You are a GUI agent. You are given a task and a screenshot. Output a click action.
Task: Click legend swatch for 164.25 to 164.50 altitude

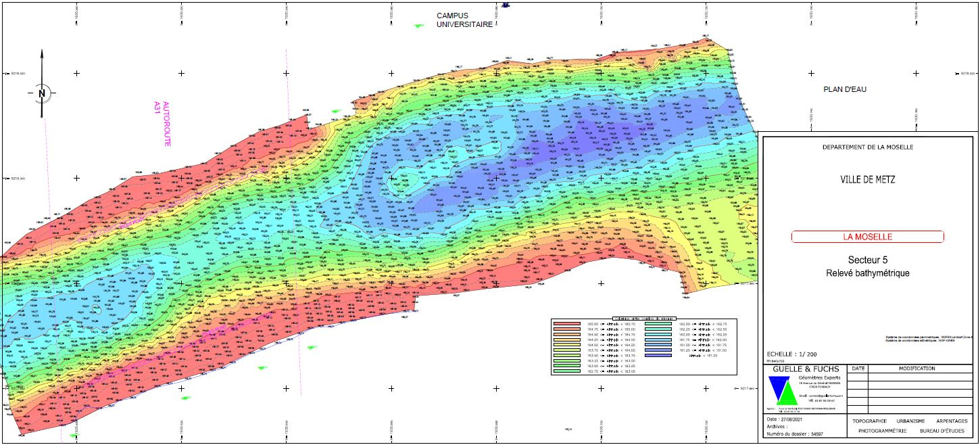click(x=567, y=339)
